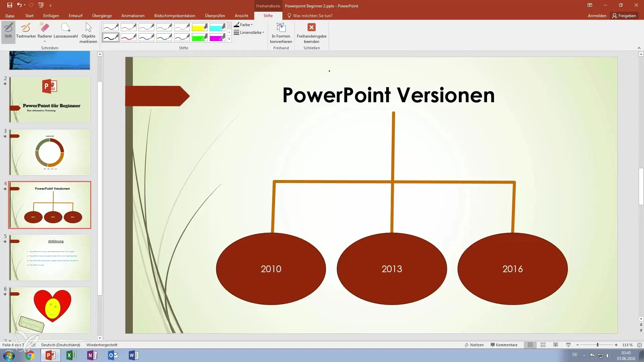The image size is (644, 362).
Task: Open the Radierer options arrow
Action: point(45,42)
